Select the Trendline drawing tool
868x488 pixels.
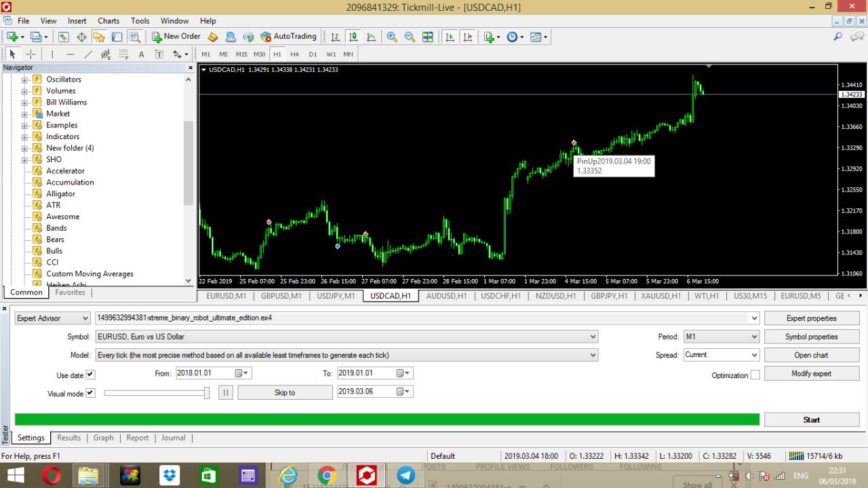click(x=88, y=54)
